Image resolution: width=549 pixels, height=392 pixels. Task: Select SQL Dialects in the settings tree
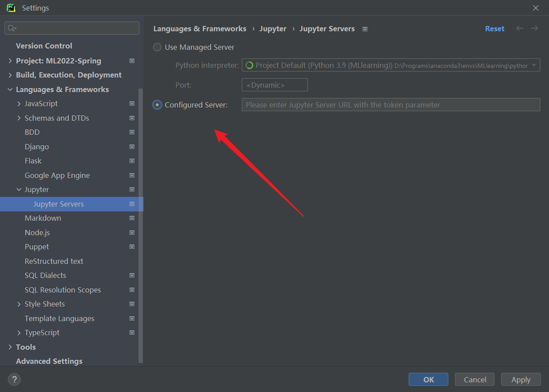pos(45,275)
